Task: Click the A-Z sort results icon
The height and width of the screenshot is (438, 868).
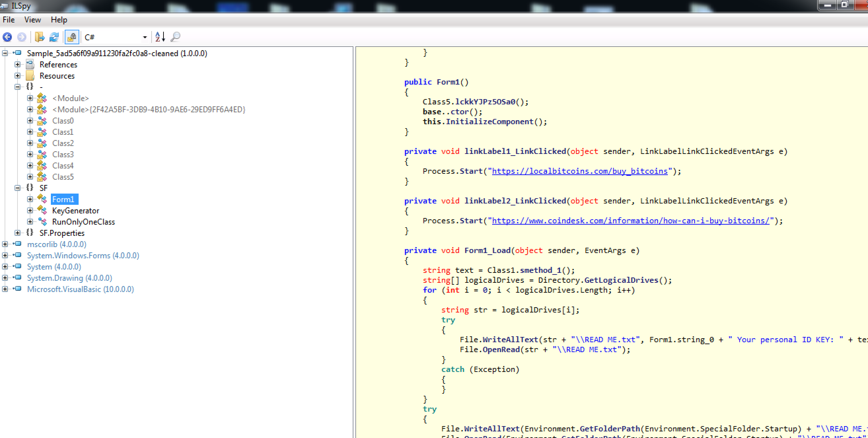Action: click(x=160, y=37)
